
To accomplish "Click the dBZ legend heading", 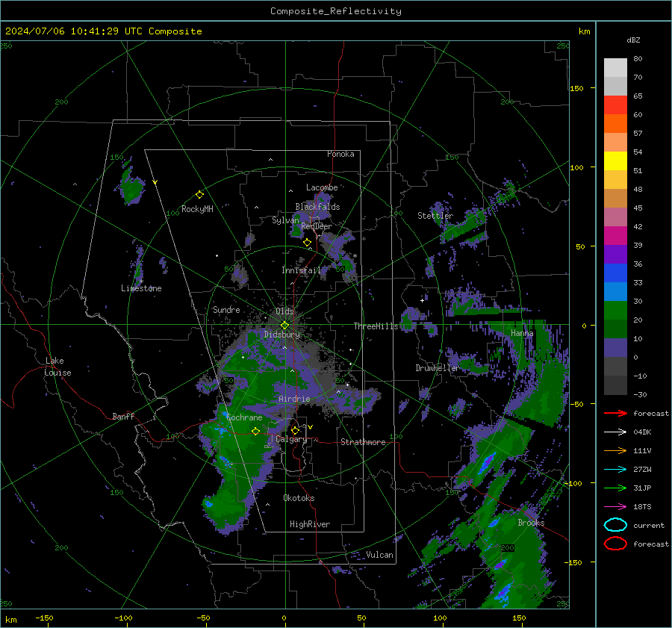I will click(633, 40).
